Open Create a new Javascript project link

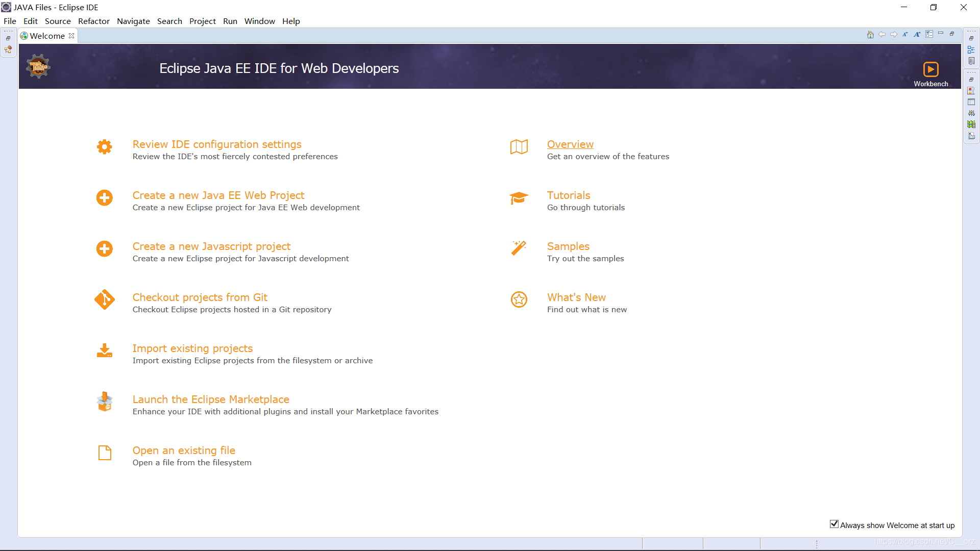[x=211, y=246]
